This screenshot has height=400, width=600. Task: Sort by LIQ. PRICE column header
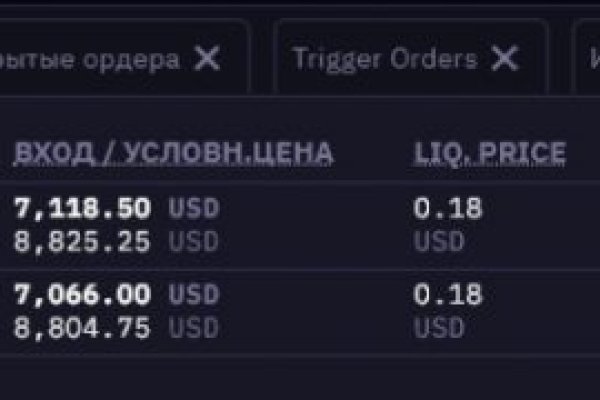coord(490,153)
